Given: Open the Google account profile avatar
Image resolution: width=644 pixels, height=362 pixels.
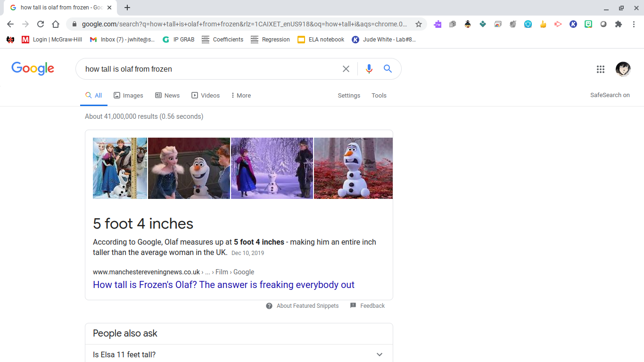Looking at the screenshot, I should click(623, 69).
